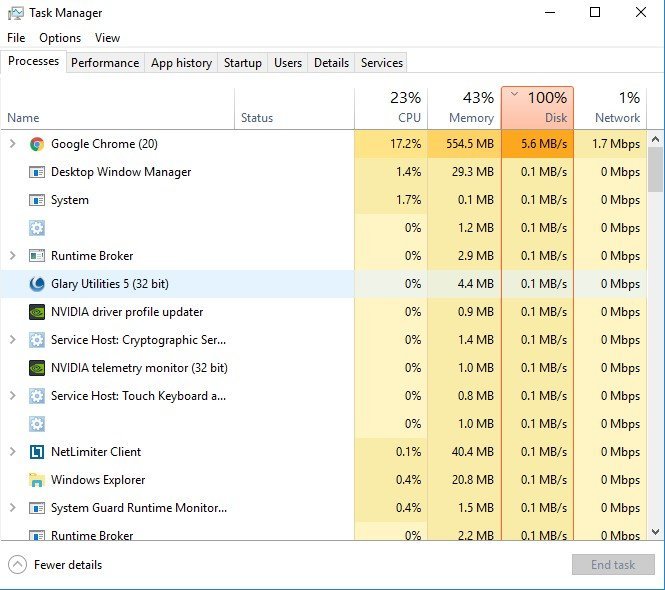Sort processes by Network column
665x590 pixels.
click(x=610, y=108)
